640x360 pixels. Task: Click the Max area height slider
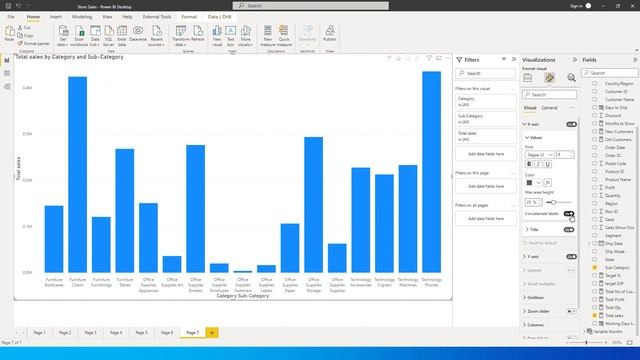[x=559, y=202]
